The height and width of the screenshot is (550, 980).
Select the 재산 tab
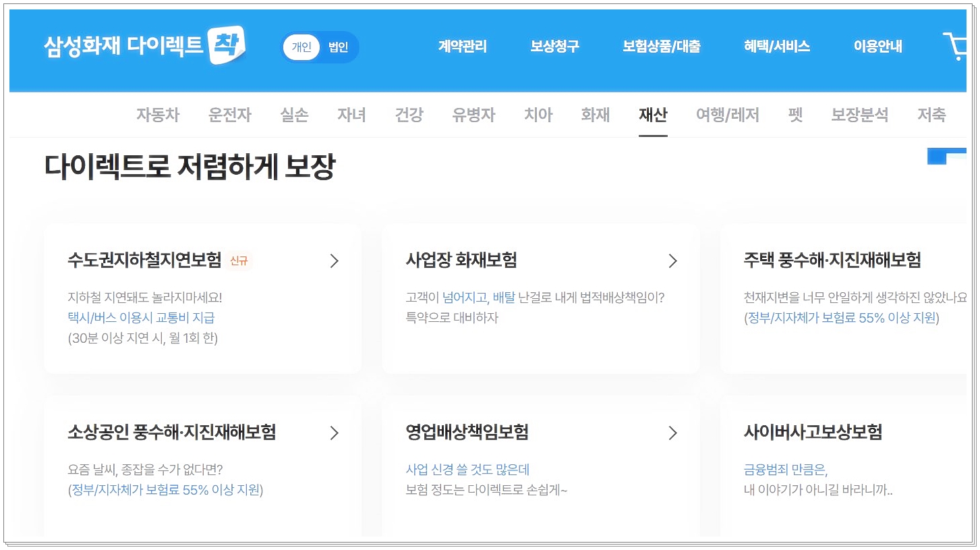[653, 115]
